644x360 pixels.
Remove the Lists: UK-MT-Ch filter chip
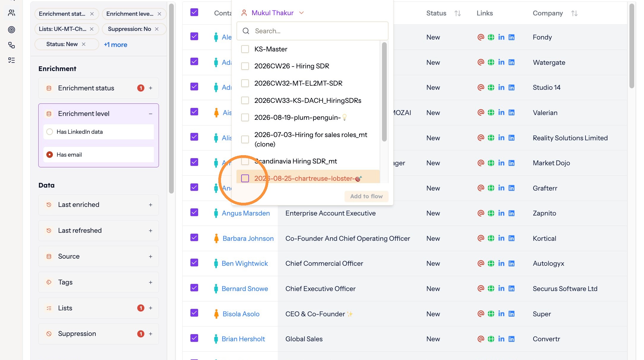tap(91, 29)
